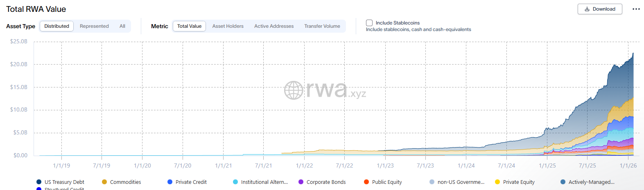Switch metric to Active Addresses
644x190 pixels.
[274, 26]
